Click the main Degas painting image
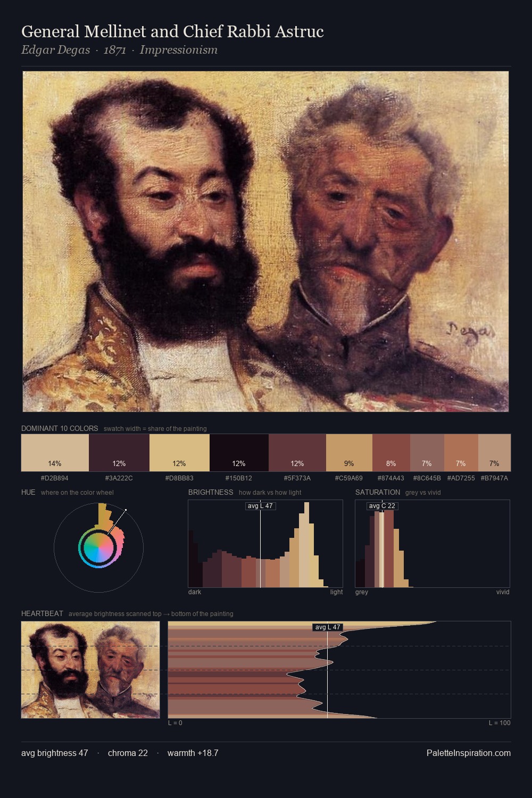 pos(265,242)
